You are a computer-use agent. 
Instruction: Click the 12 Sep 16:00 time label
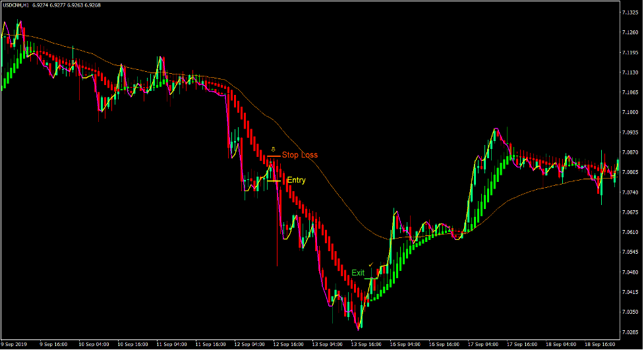pos(287,344)
